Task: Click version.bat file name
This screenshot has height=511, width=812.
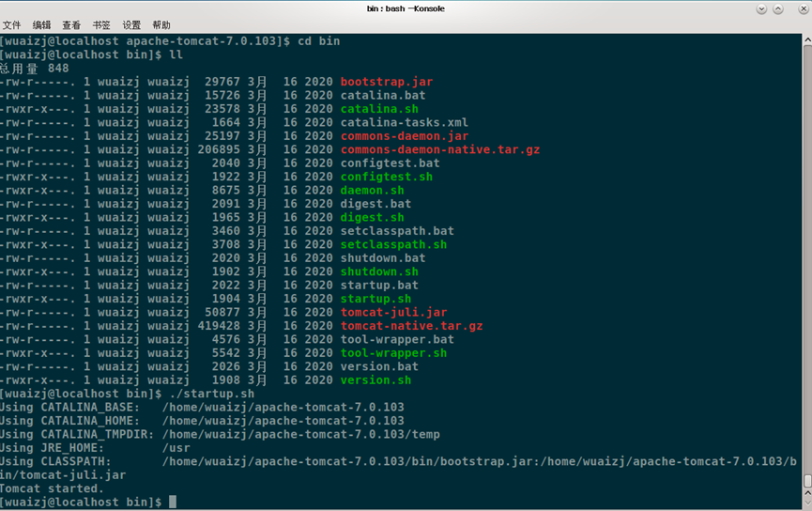Action: coord(379,366)
